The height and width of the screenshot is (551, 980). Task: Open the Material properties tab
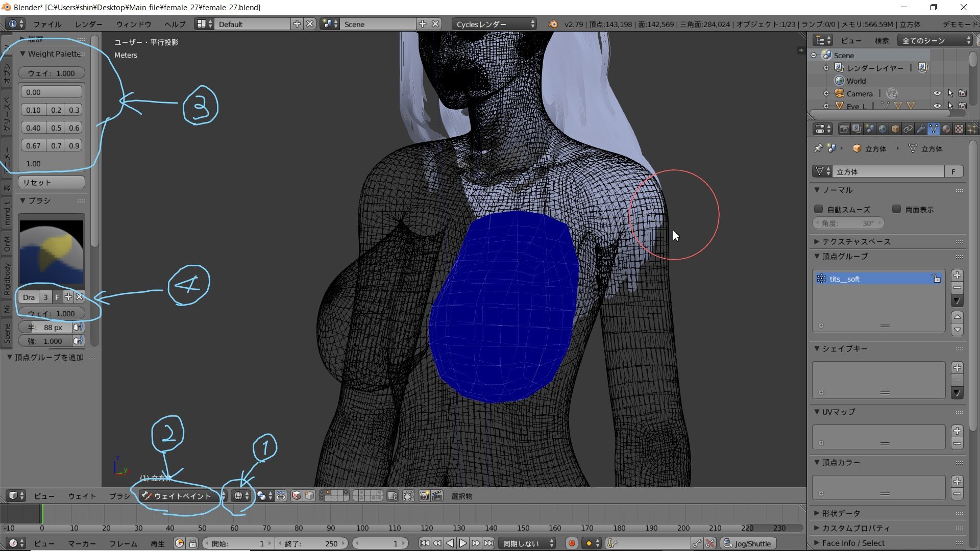pyautogui.click(x=946, y=129)
